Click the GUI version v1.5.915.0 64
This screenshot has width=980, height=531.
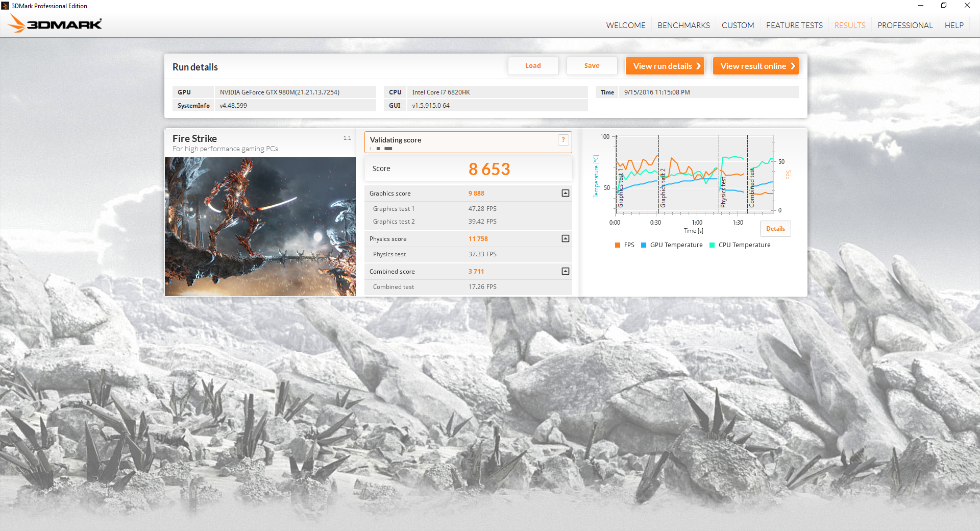tap(431, 106)
